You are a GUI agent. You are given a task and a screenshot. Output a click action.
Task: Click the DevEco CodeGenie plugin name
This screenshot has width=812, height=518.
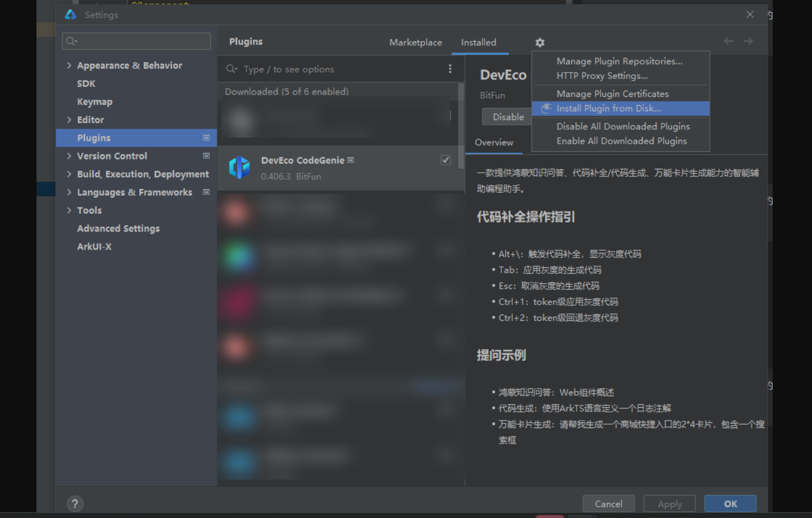[x=303, y=160]
